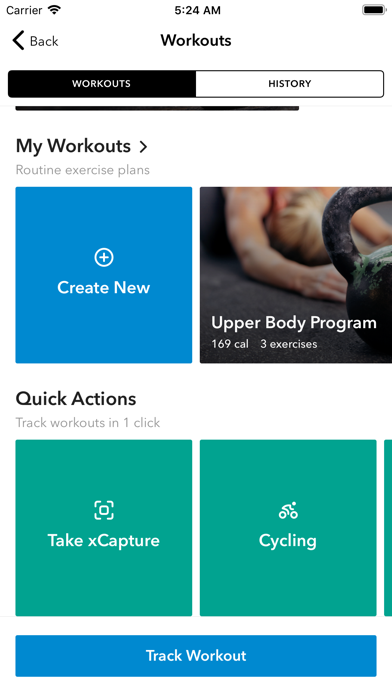Open the partially visible third green quick action tile
Image resolution: width=392 pixels, height=696 pixels.
coord(388,528)
